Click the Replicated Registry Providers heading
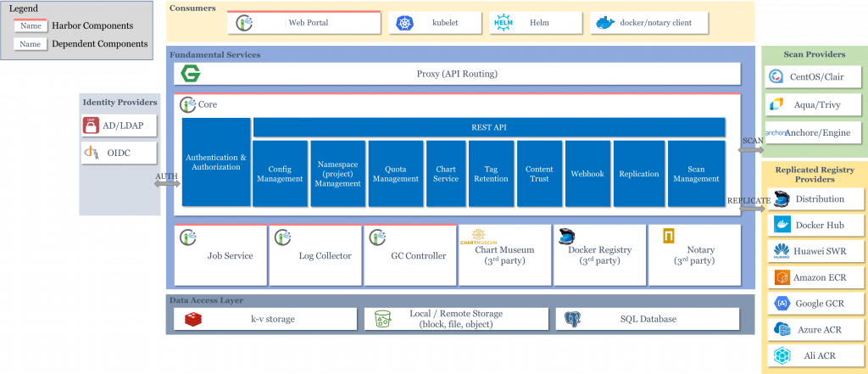868x374 pixels. click(815, 175)
